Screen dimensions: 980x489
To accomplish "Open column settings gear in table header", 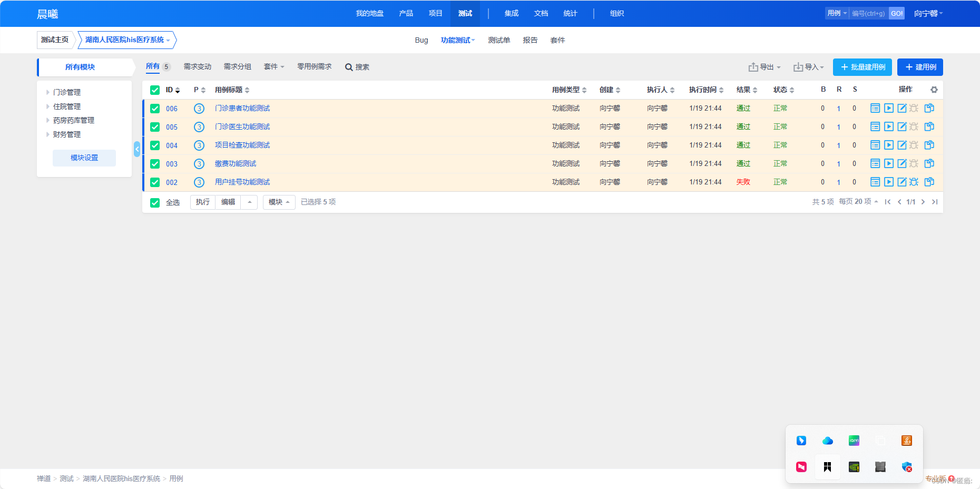I will click(x=934, y=90).
